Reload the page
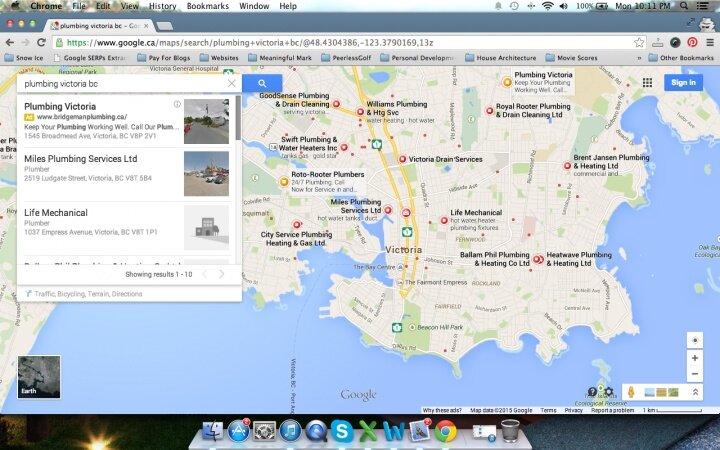This screenshot has width=720, height=450. point(41,43)
